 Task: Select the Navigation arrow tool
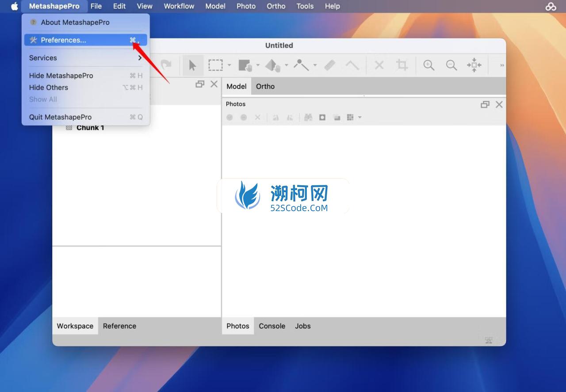click(x=192, y=65)
